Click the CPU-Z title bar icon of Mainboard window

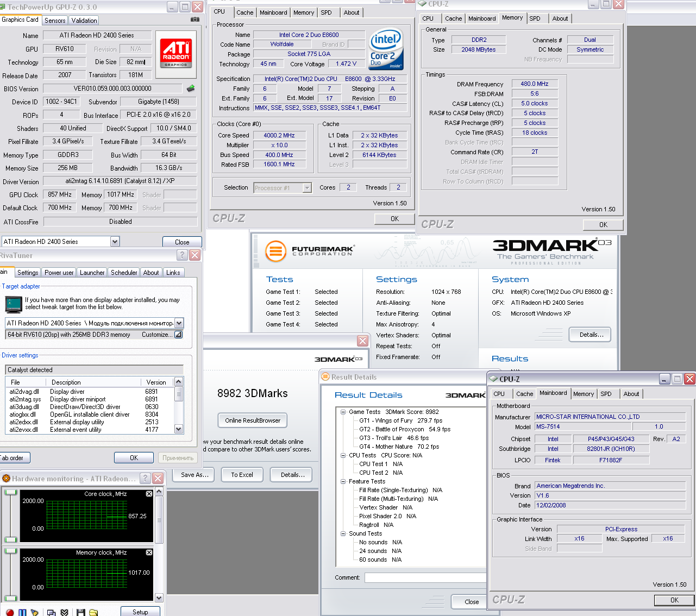(x=493, y=379)
